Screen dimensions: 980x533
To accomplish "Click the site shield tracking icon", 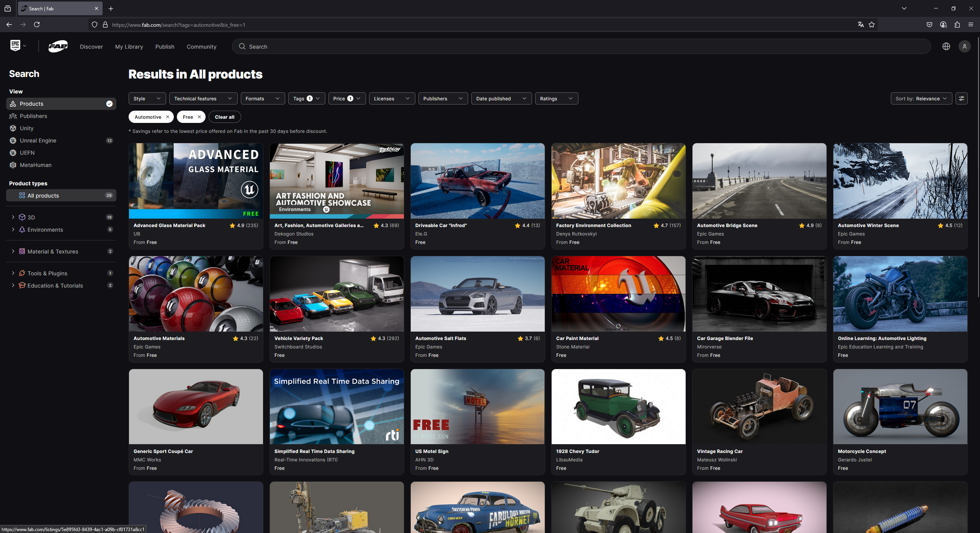I will 95,25.
